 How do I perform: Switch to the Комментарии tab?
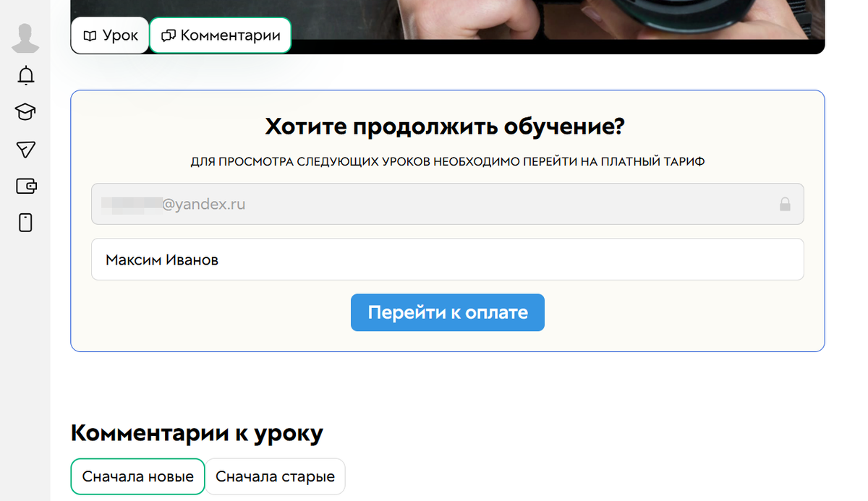pos(220,35)
